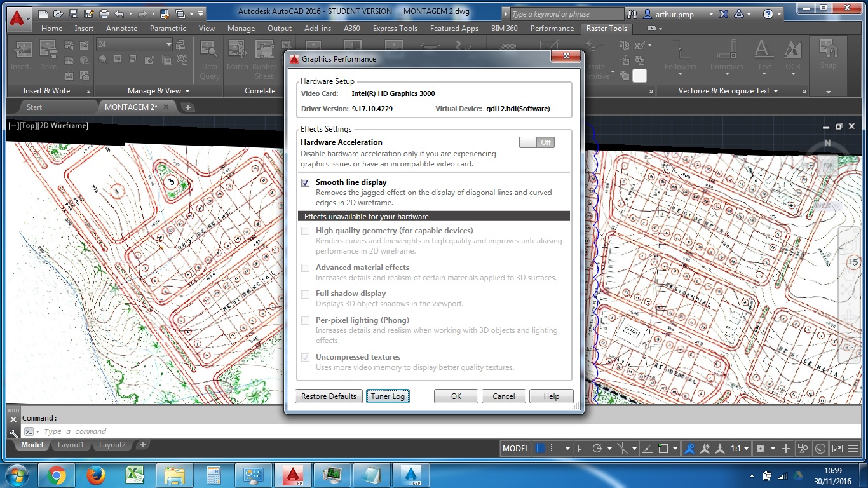Enable ortho mode in the status bar
868x488 pixels.
click(x=582, y=449)
